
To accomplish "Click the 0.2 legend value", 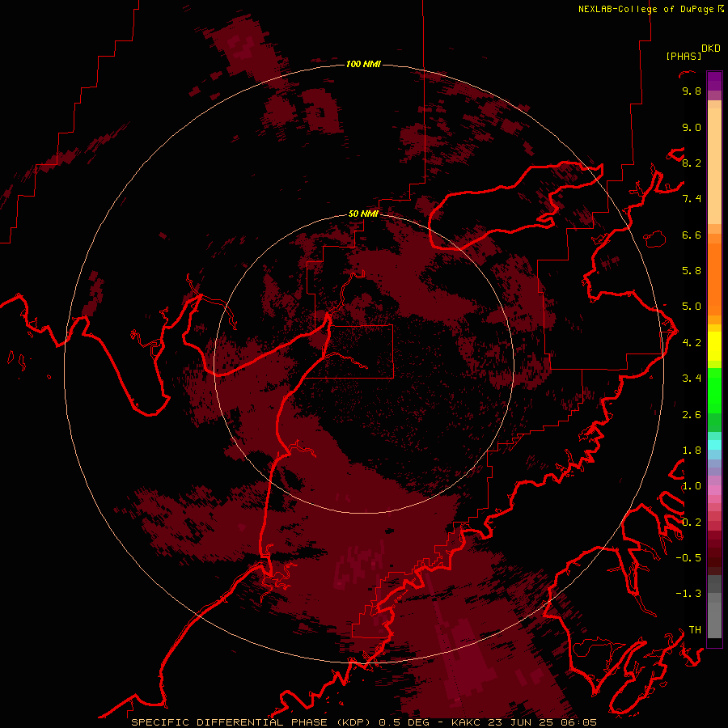I will click(692, 523).
